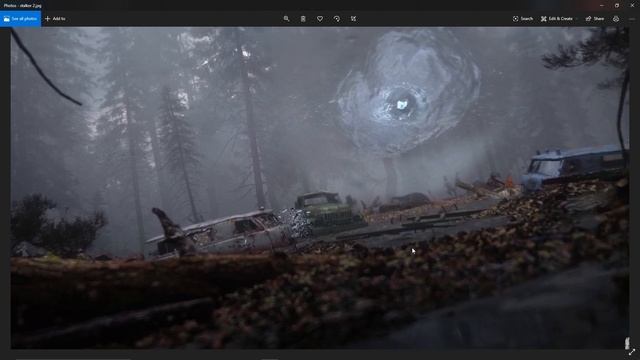Minimize the Photos window
The image size is (640, 360).
(602, 5)
